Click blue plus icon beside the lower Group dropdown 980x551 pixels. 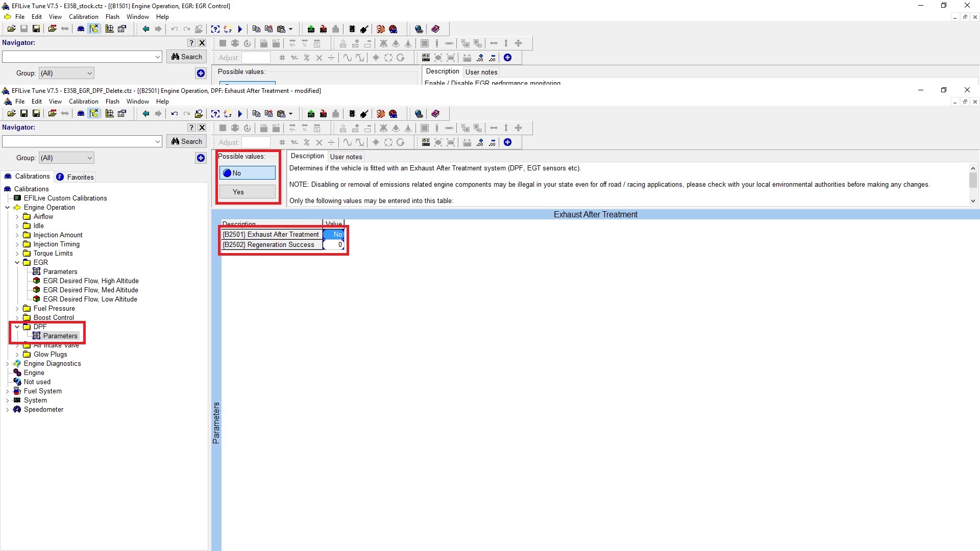[x=201, y=158]
